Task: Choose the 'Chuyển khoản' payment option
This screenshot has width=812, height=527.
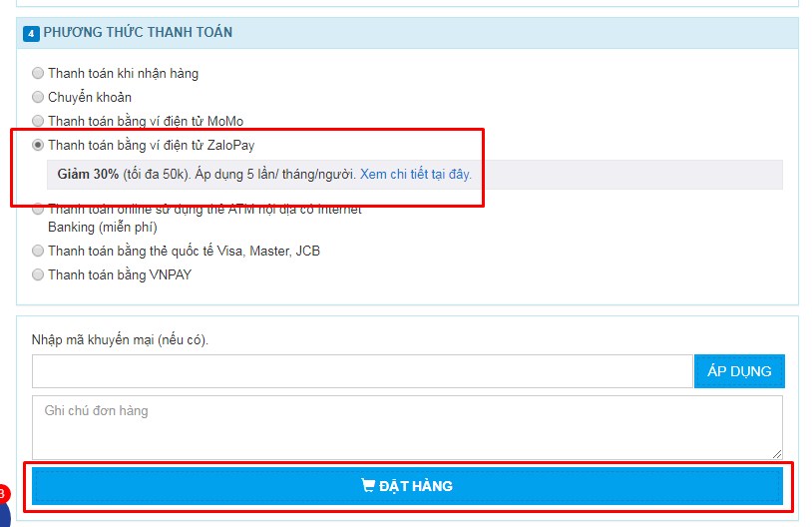Action: click(x=38, y=97)
